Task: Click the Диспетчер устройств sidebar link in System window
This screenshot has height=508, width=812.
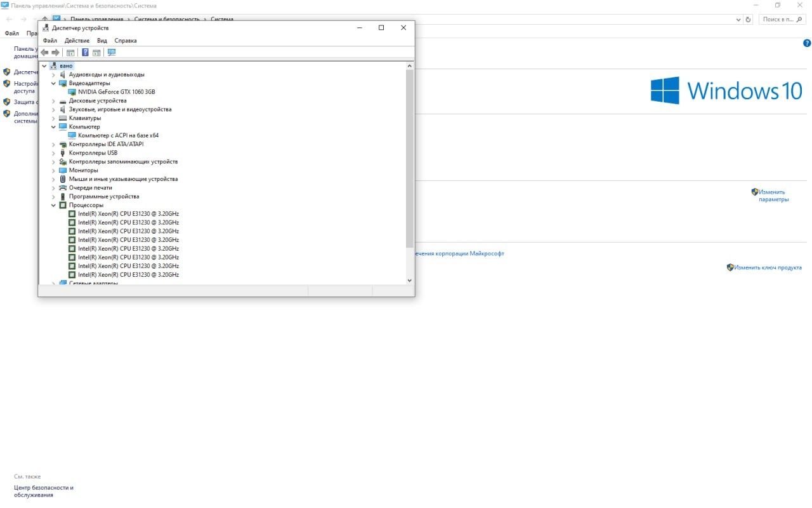Action: coord(26,72)
